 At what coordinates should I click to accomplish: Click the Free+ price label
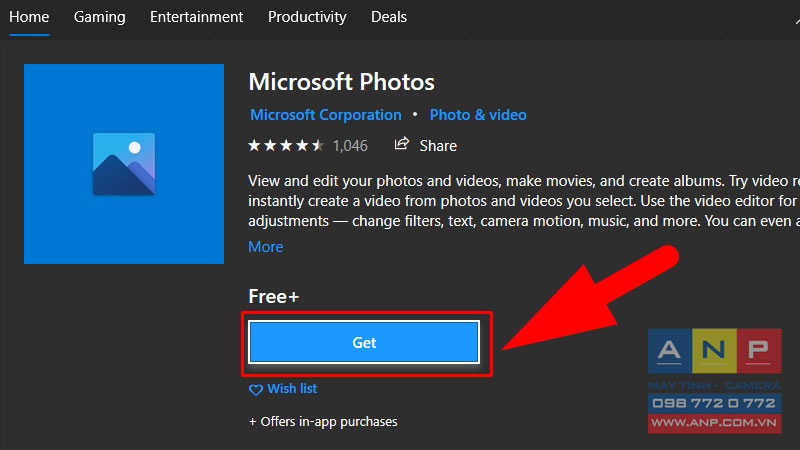pos(273,296)
